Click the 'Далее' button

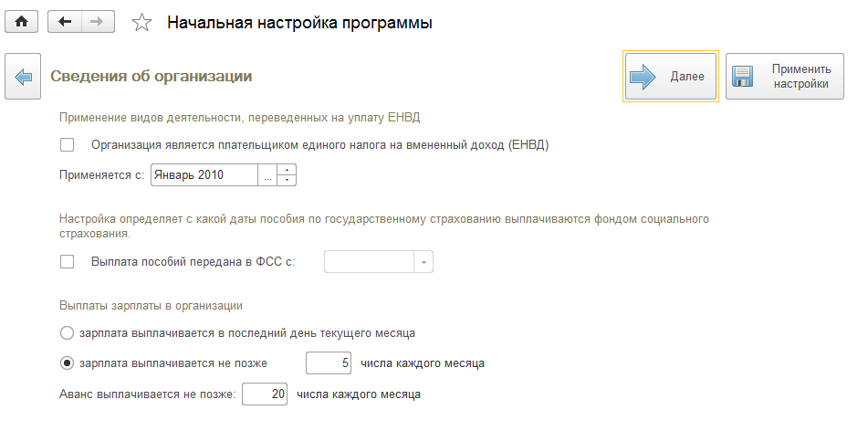point(670,77)
